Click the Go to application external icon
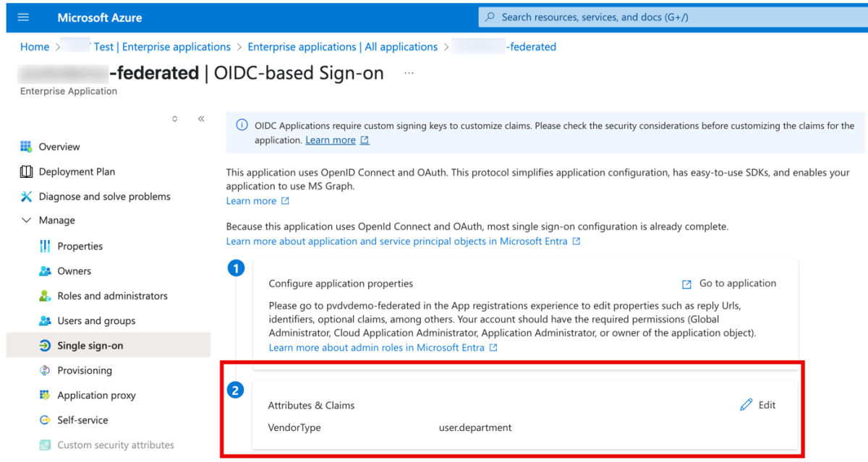 coord(687,284)
